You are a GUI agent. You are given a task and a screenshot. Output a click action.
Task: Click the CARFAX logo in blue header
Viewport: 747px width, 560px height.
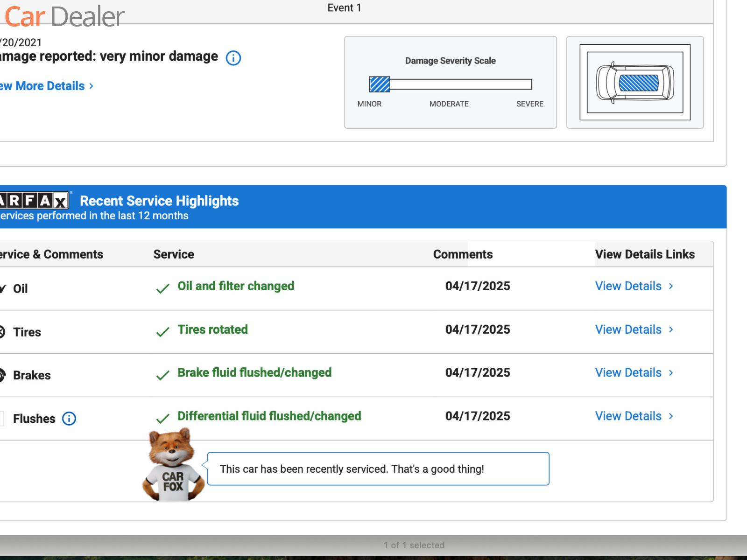[34, 201]
